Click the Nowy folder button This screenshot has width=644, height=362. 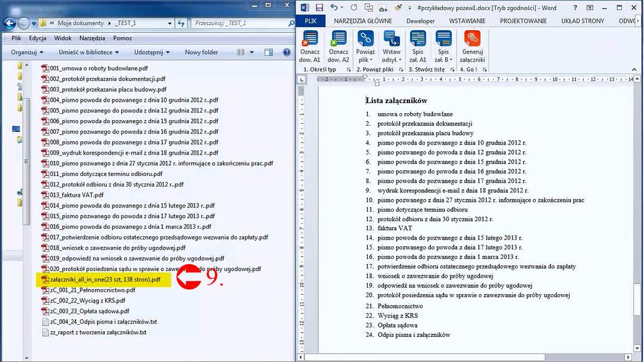click(x=201, y=52)
